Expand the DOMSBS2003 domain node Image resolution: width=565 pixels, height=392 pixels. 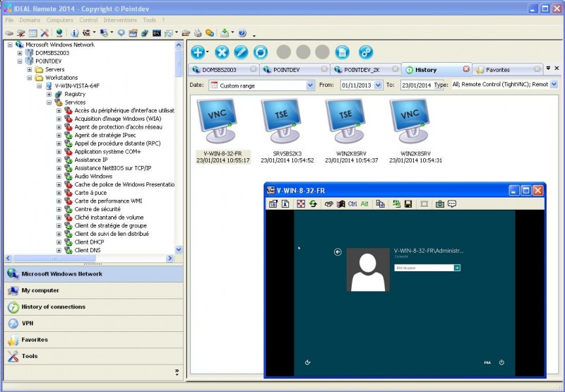click(x=20, y=53)
